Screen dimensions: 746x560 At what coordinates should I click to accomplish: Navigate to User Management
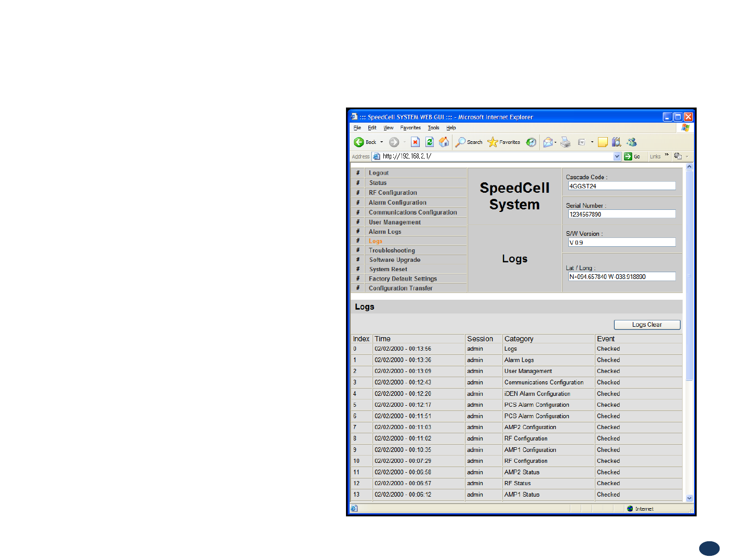click(x=395, y=222)
